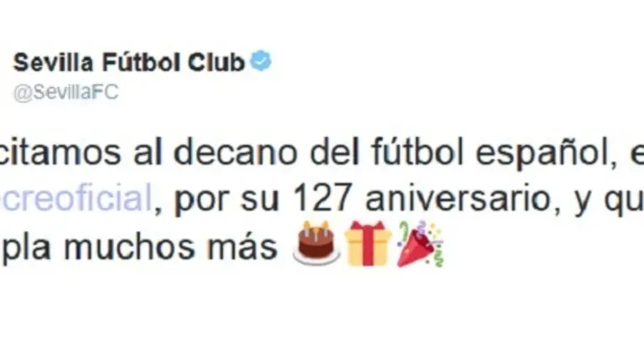
Task: Click the wrapped gift emoji
Action: (x=368, y=243)
